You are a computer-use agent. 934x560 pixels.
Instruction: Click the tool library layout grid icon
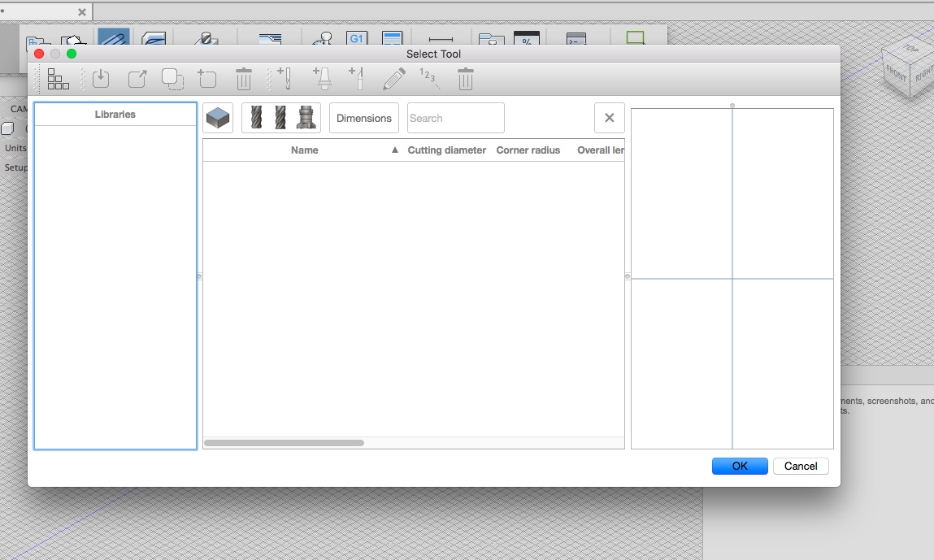59,79
